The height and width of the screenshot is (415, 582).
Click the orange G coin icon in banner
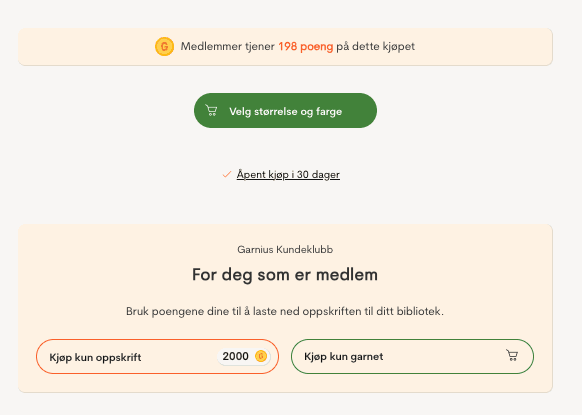click(x=164, y=47)
